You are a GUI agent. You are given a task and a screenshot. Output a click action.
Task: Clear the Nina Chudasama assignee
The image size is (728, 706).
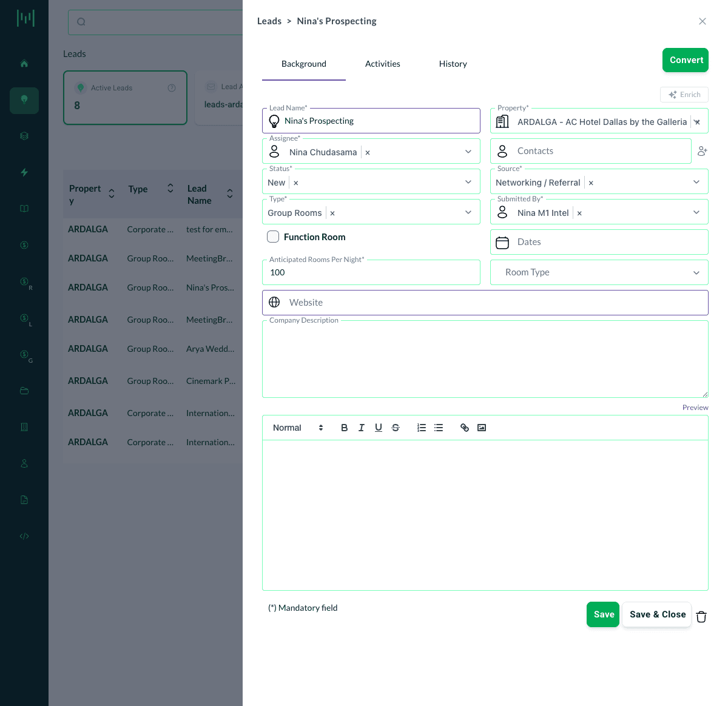tap(368, 153)
